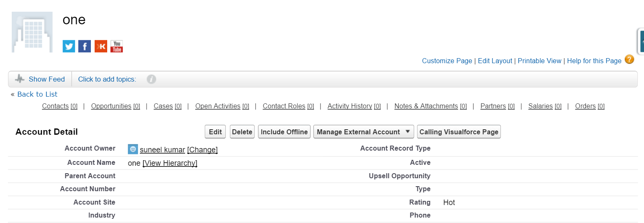Expand the right-side collapsed panel tab
The width and height of the screenshot is (644, 223).
(641, 41)
